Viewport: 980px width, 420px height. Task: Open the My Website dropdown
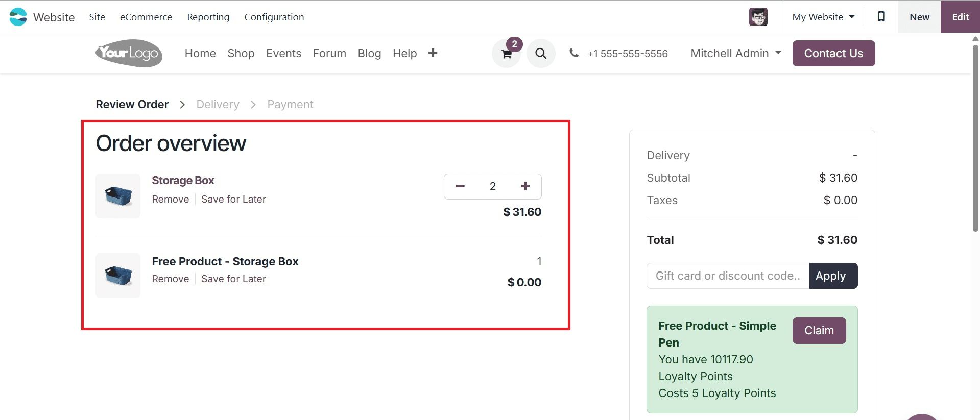[x=822, y=16]
